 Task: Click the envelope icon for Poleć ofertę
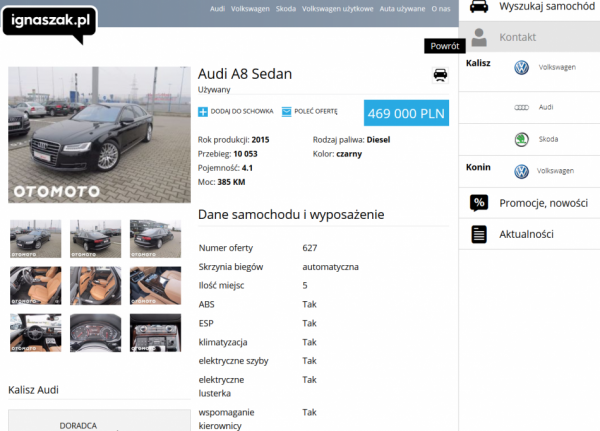click(286, 112)
